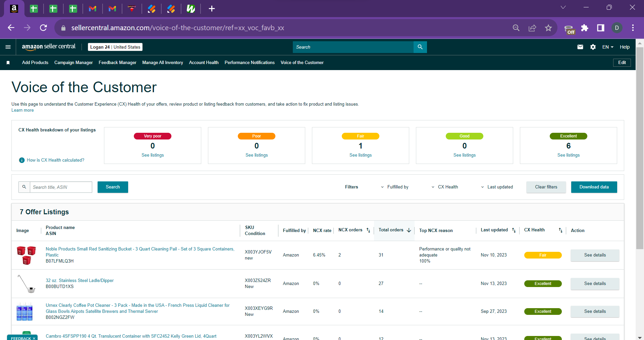Image resolution: width=644 pixels, height=340 pixels.
Task: Expand the Last updated filter
Action: click(x=497, y=187)
